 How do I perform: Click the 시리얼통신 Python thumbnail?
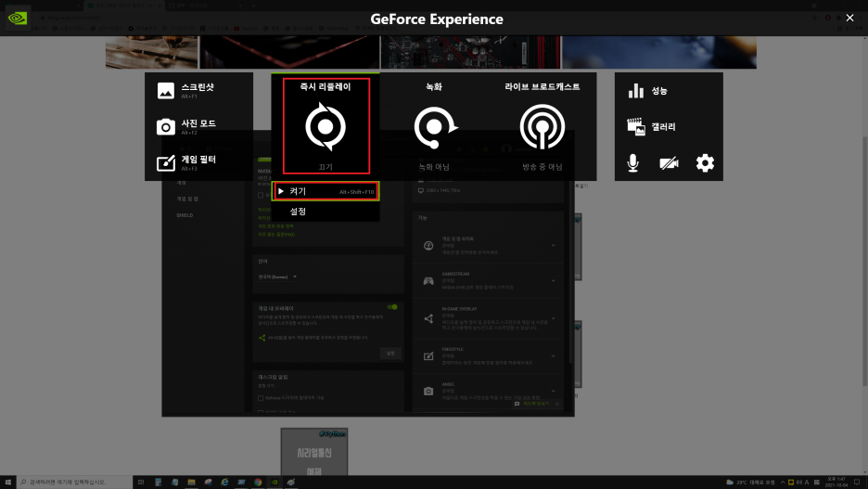(314, 451)
